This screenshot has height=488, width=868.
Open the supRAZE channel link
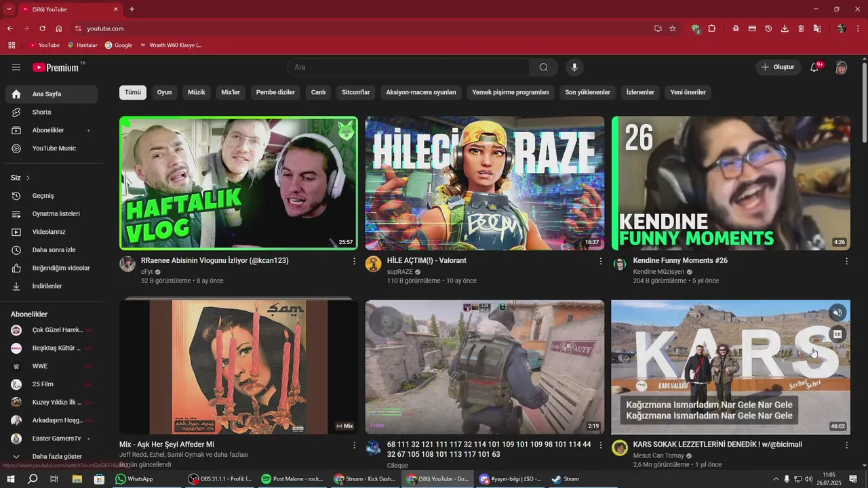tap(400, 272)
